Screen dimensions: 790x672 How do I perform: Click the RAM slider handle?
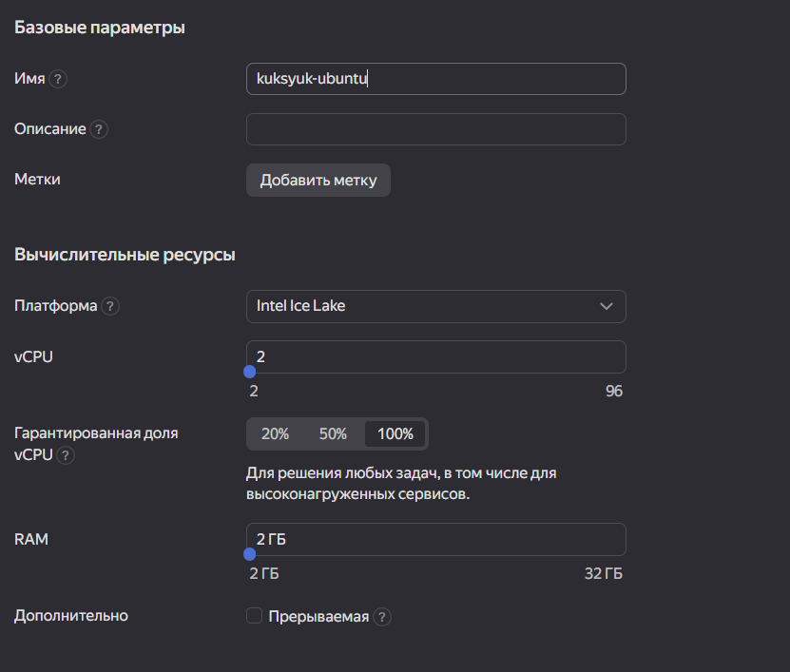[x=250, y=554]
